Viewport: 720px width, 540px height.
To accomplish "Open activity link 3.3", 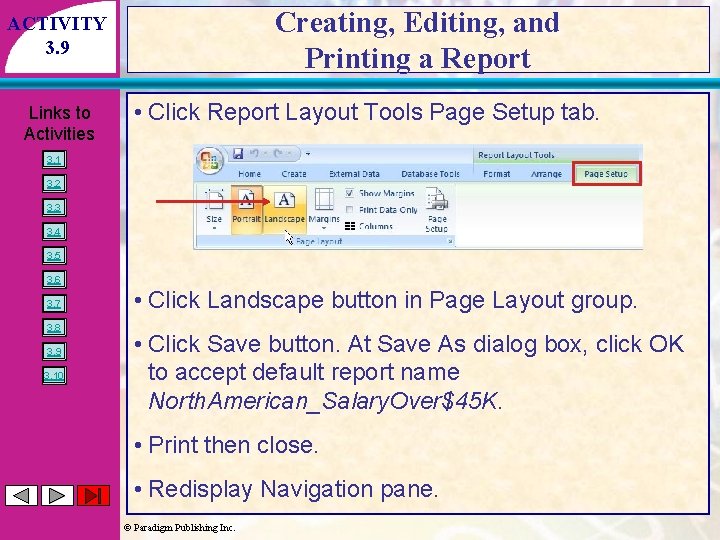I will pyautogui.click(x=54, y=207).
